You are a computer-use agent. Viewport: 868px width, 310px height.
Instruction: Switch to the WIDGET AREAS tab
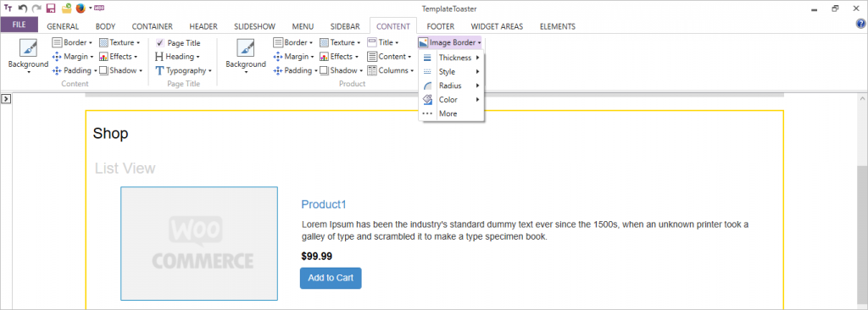pyautogui.click(x=497, y=26)
